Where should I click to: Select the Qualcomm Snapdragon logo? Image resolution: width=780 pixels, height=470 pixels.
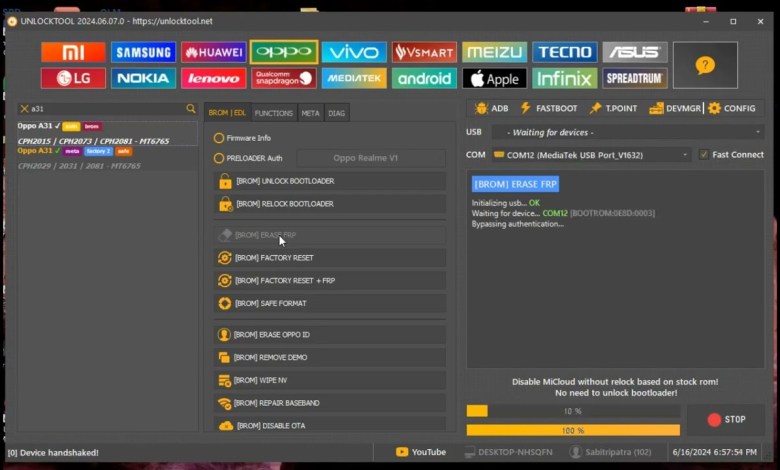point(284,78)
